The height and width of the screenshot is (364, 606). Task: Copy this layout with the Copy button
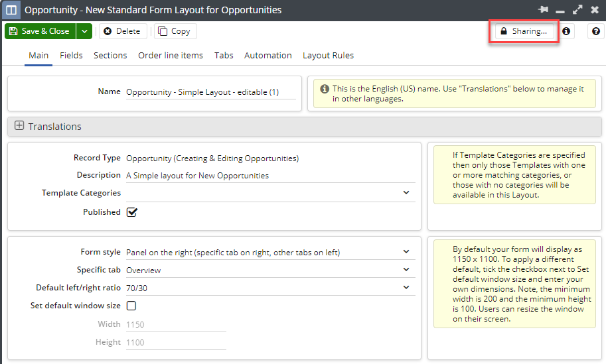pos(174,31)
